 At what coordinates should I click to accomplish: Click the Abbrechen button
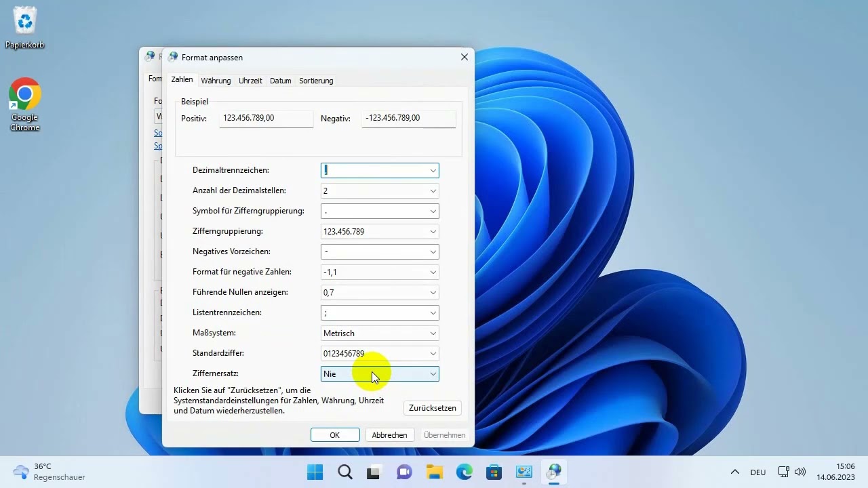[389, 435]
